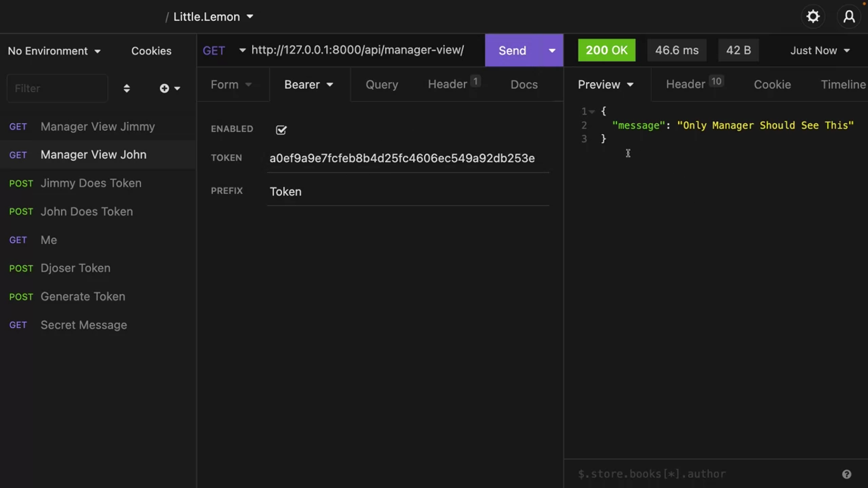Viewport: 868px width, 488px height.
Task: Open the GET method dropdown
Action: click(224, 51)
